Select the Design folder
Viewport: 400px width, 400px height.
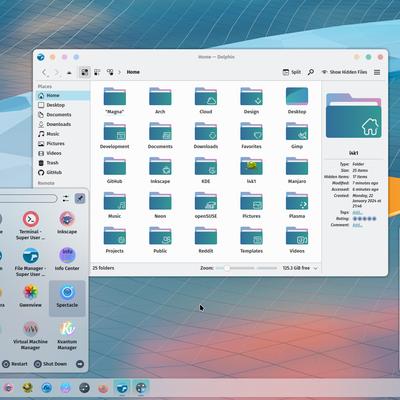coord(251,100)
